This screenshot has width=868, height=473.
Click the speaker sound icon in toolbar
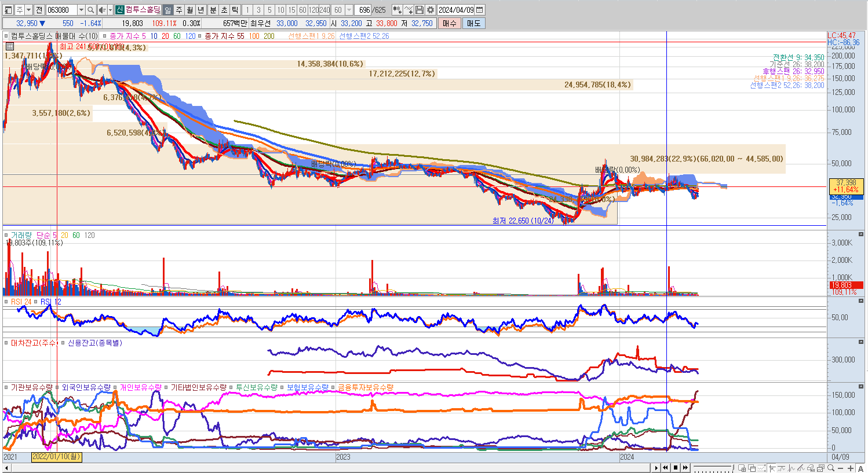[102, 10]
